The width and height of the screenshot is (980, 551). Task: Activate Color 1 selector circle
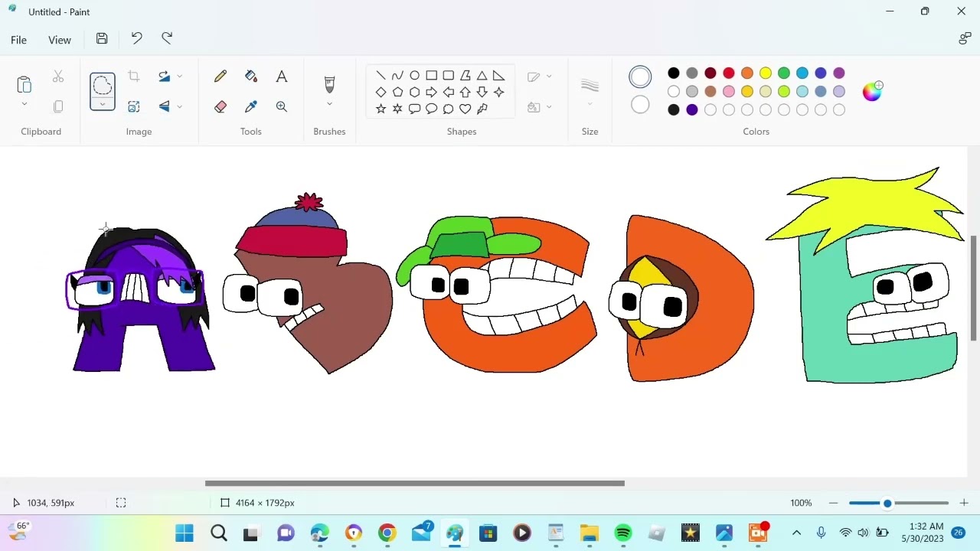tap(640, 77)
